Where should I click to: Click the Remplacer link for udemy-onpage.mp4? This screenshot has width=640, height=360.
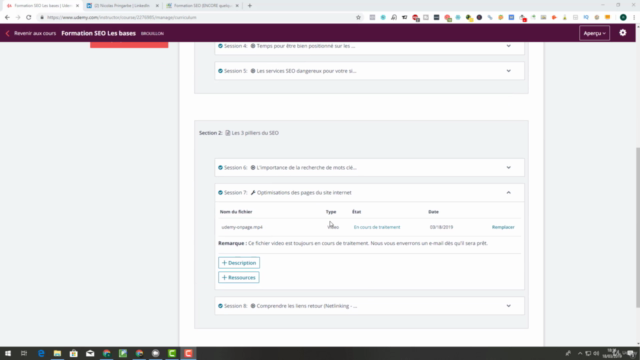(x=503, y=227)
